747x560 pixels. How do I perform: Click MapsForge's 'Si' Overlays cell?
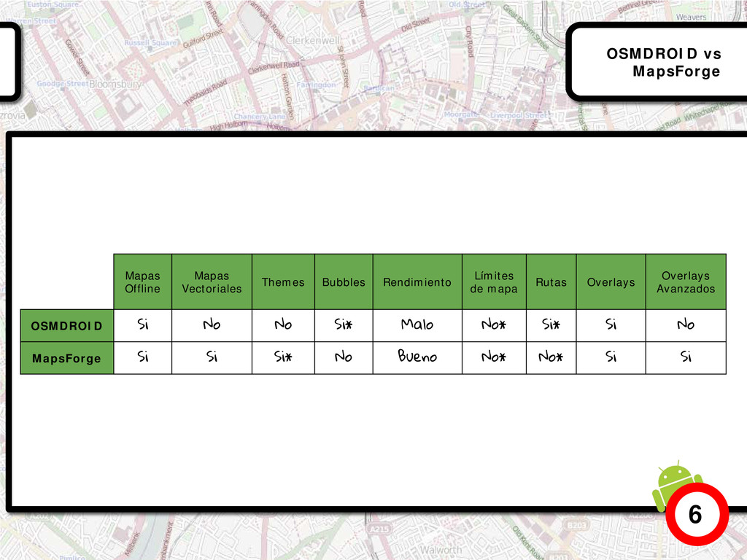tap(611, 357)
